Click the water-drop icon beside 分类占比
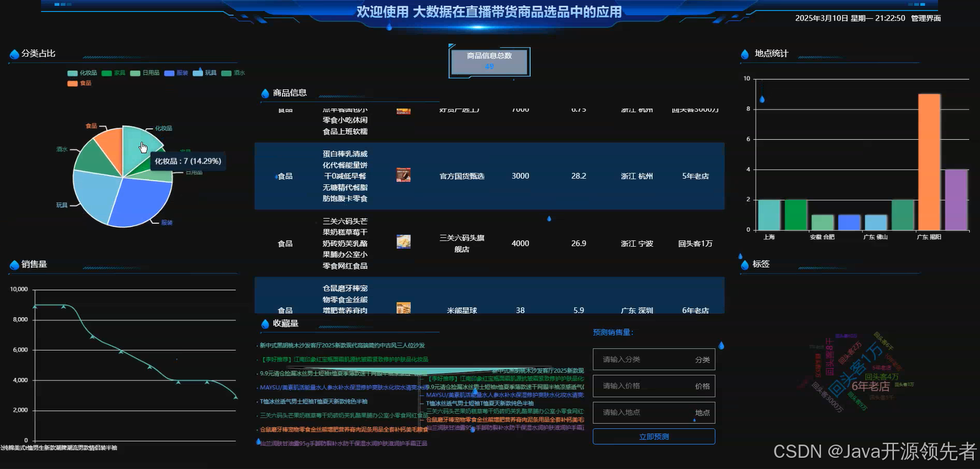Viewport: 980px width, 469px height. pyautogui.click(x=14, y=54)
